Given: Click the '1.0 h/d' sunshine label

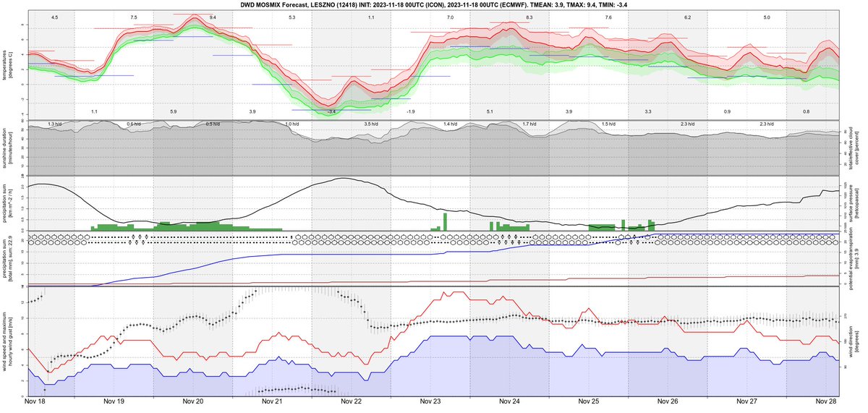Looking at the screenshot, I should click(292, 124).
